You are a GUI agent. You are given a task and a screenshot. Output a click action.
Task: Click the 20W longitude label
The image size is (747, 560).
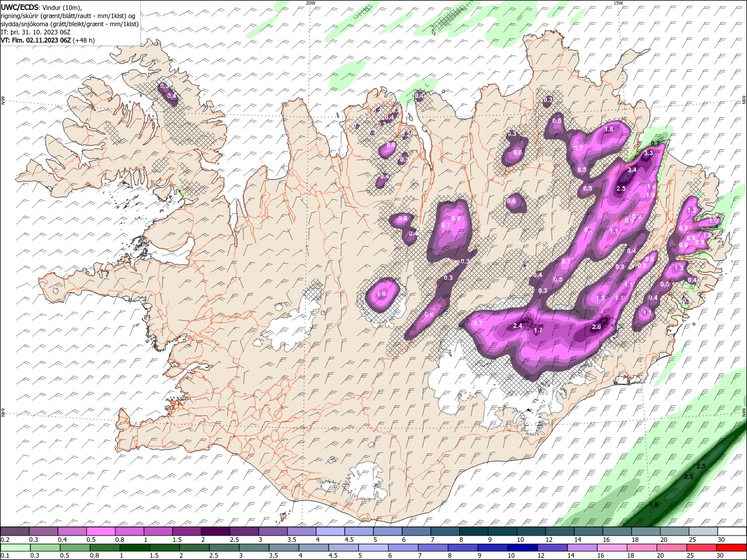pyautogui.click(x=310, y=3)
